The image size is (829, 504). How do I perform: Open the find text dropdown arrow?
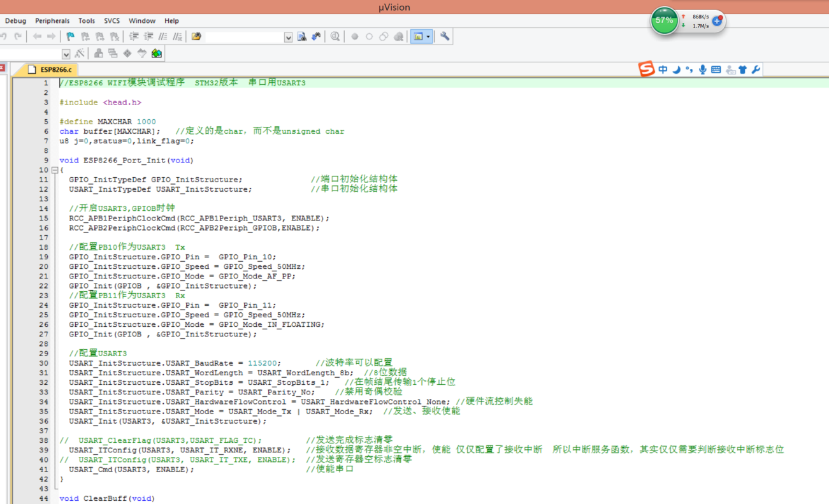tap(288, 38)
